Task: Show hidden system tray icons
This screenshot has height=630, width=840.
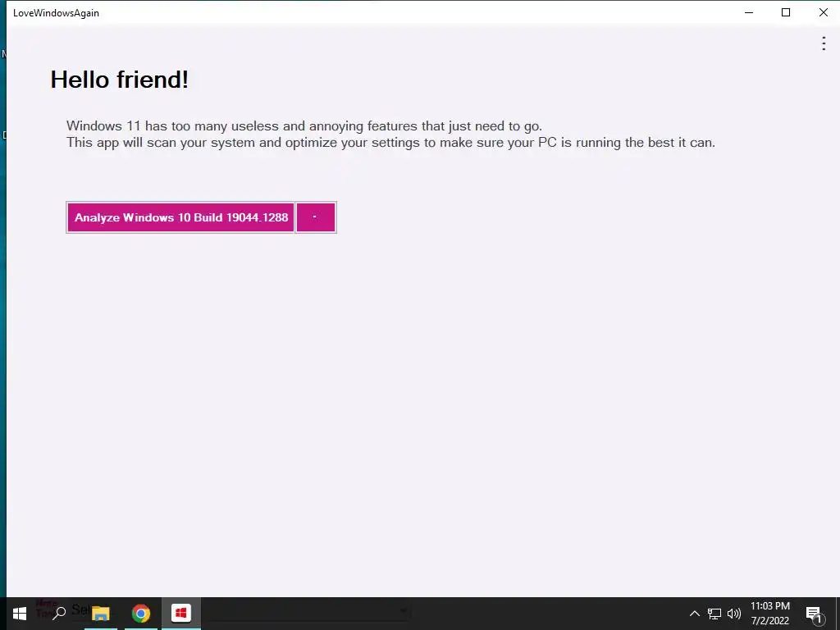Action: coord(694,614)
